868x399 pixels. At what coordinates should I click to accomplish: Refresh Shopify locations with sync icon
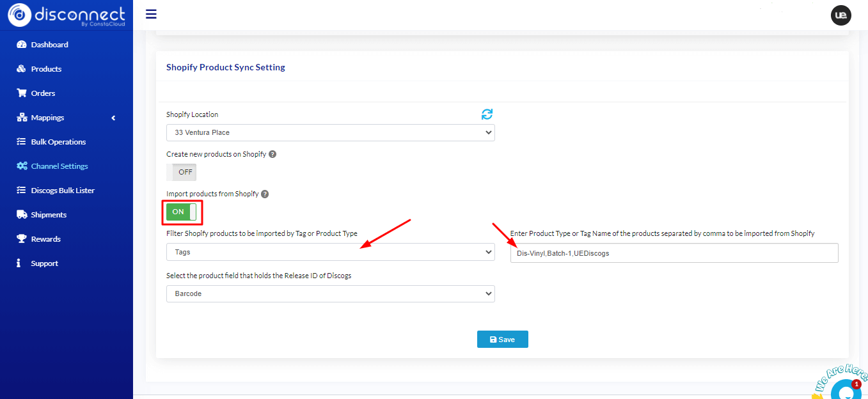[487, 114]
